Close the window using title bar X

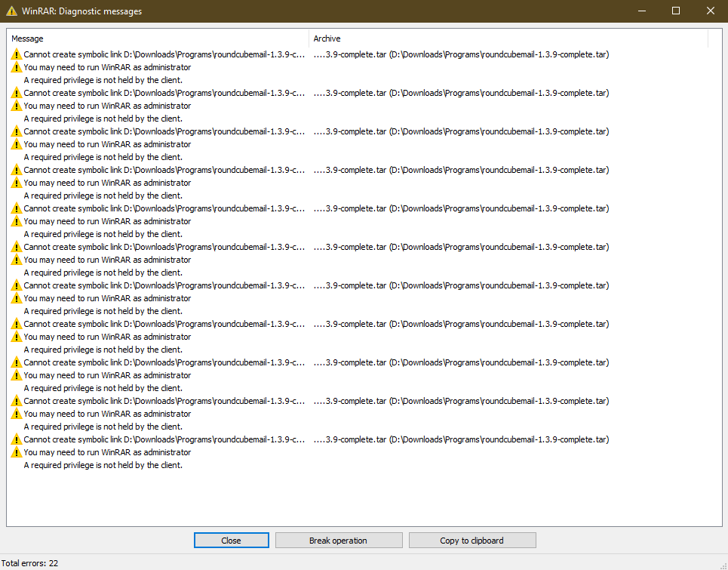(711, 11)
